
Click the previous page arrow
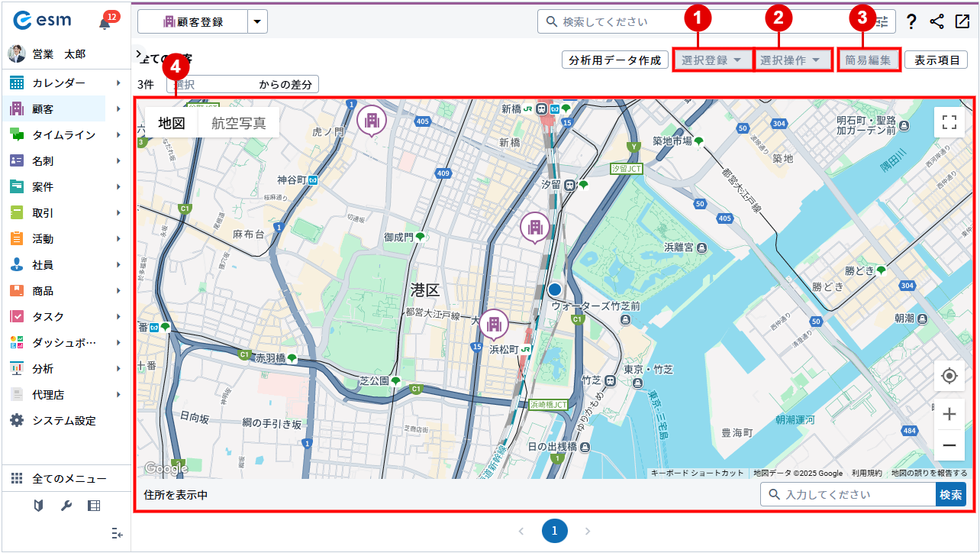[522, 531]
